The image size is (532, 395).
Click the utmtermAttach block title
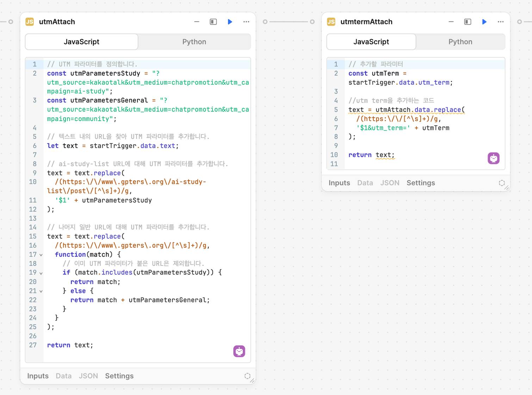point(366,22)
